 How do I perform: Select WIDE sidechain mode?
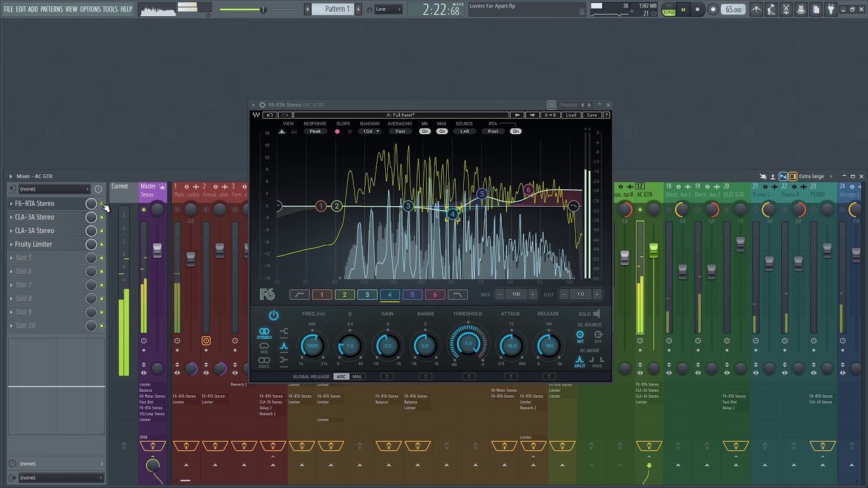(x=597, y=361)
